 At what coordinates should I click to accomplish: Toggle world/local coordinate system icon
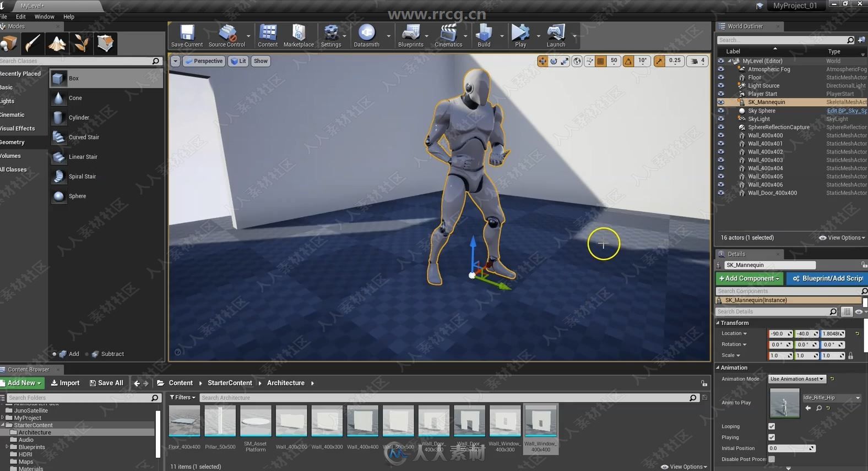tap(577, 61)
